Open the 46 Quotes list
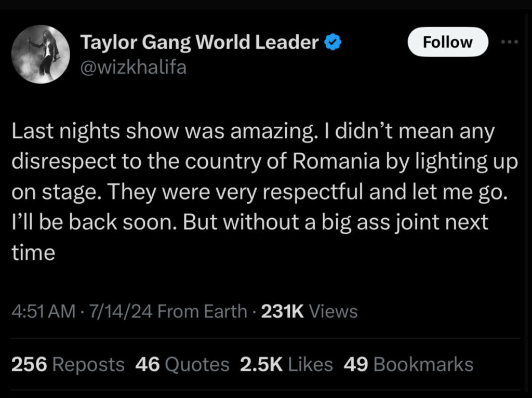Viewport: 532px width, 398px height. click(182, 364)
